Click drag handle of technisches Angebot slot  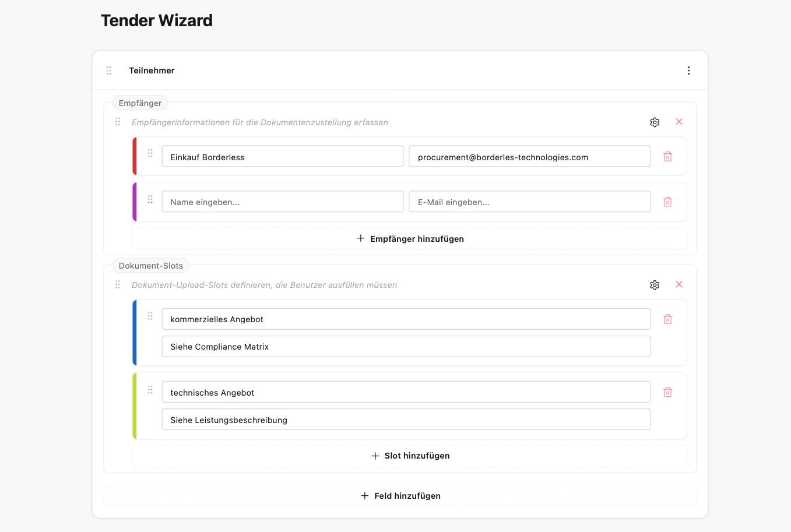pyautogui.click(x=150, y=389)
